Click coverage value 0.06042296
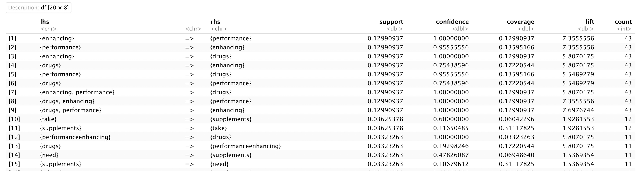644x171 pixels. [x=517, y=119]
